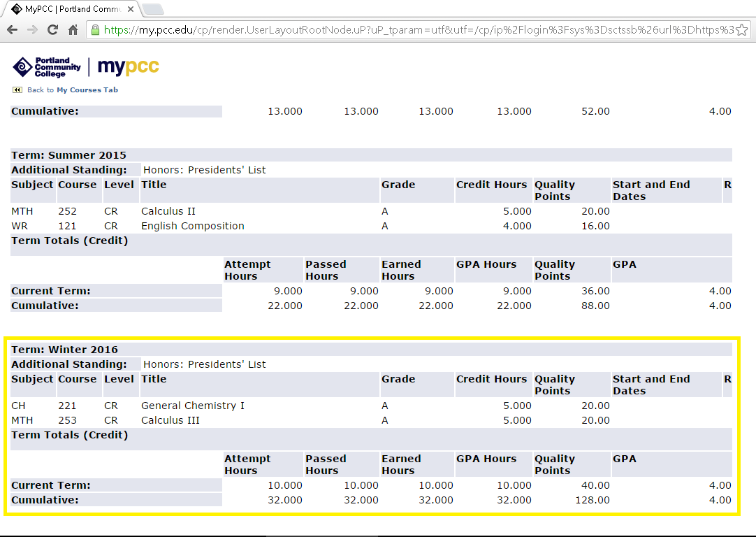Click the green padlock security icon
Viewport: 756px width, 544px height.
pyautogui.click(x=96, y=30)
